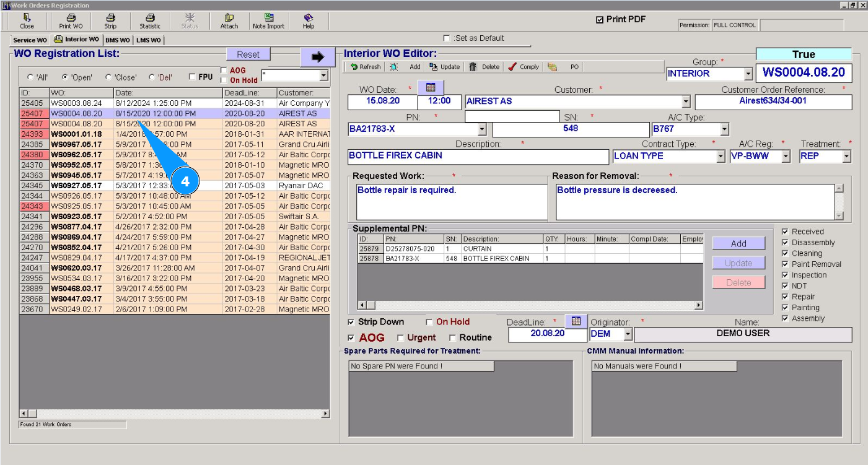Open the Statistic toolbar icon

pyautogui.click(x=150, y=21)
